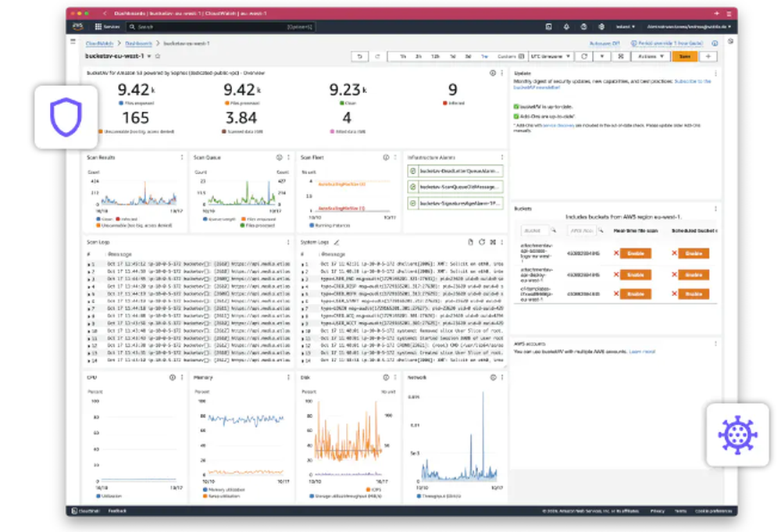781x532 pixels.
Task: Focus the AWS top search field
Action: click(x=221, y=27)
